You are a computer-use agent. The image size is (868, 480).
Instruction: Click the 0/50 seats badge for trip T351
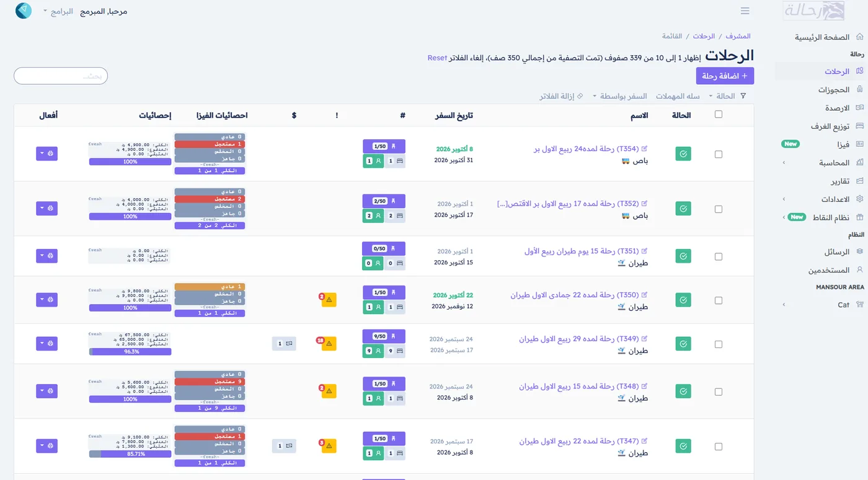pyautogui.click(x=384, y=248)
